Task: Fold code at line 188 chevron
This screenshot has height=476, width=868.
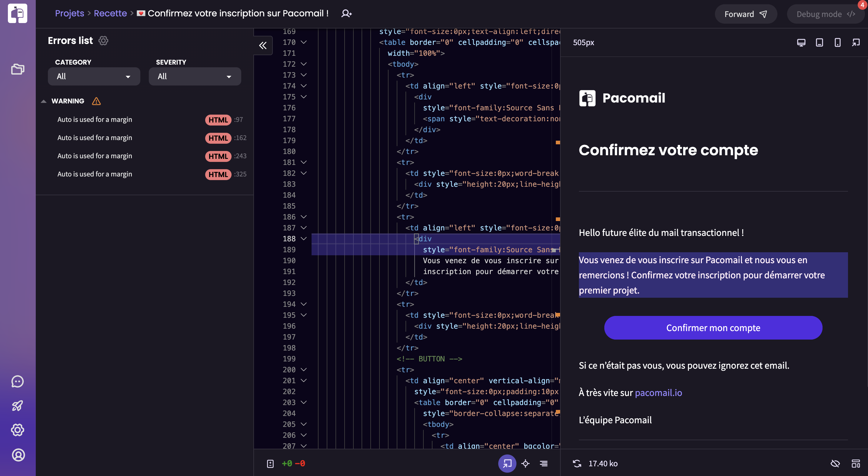Action: (304, 239)
